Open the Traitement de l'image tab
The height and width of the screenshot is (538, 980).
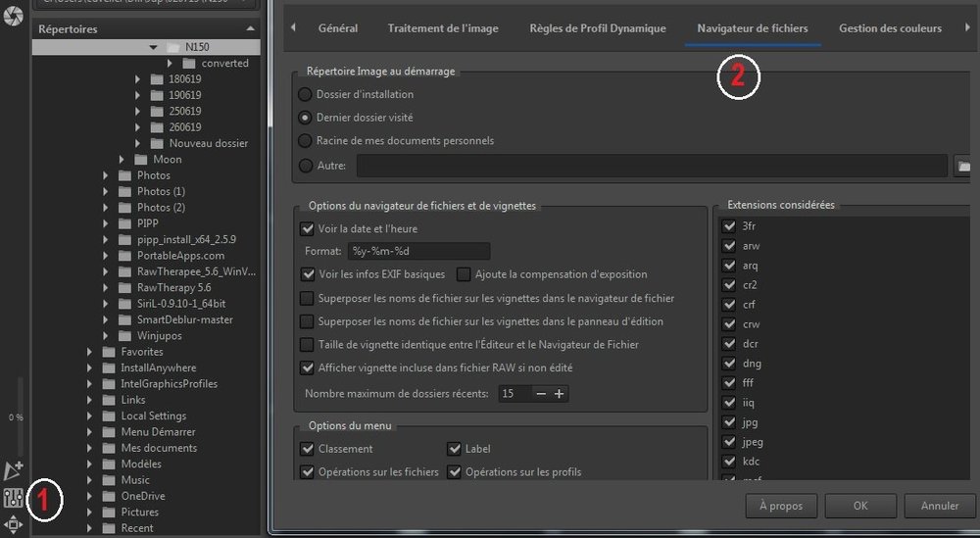click(x=443, y=28)
